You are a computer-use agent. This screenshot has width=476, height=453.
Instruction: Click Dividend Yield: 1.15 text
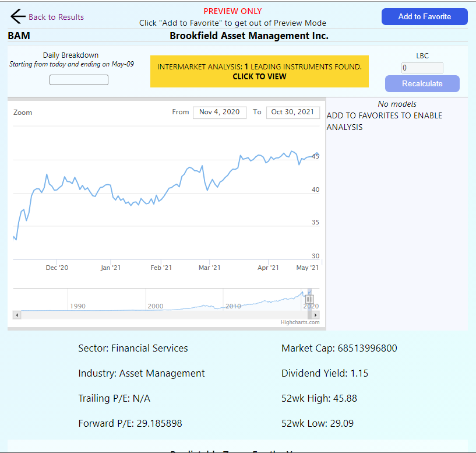[x=325, y=373]
